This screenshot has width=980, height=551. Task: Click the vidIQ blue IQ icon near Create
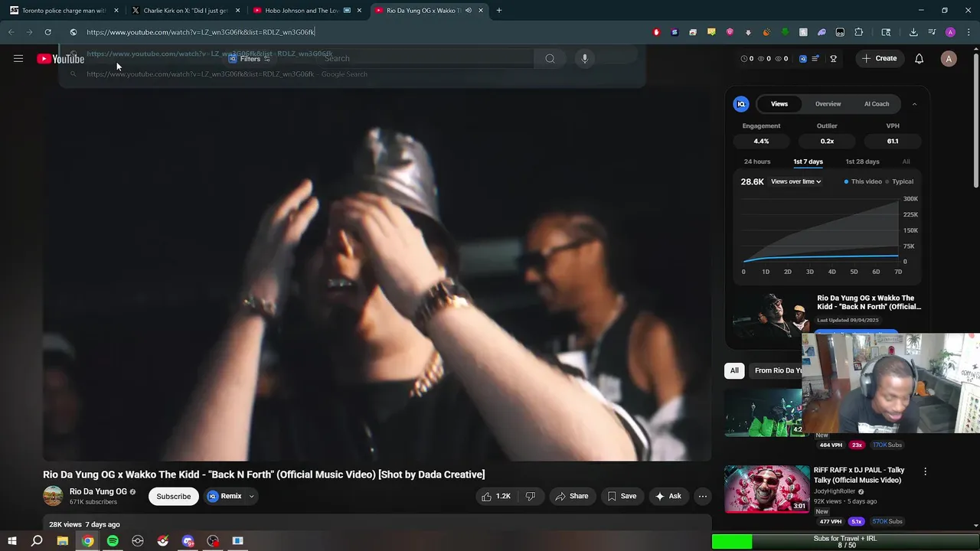803,58
